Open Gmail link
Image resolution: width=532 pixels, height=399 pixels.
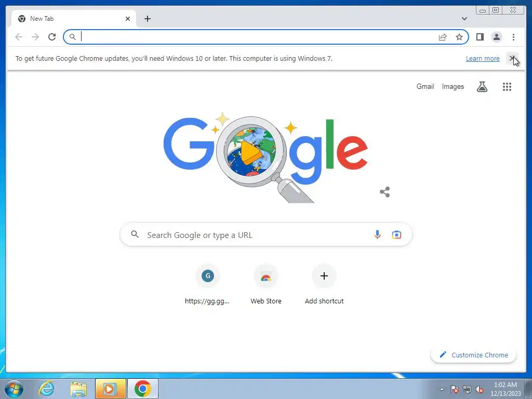[425, 87]
